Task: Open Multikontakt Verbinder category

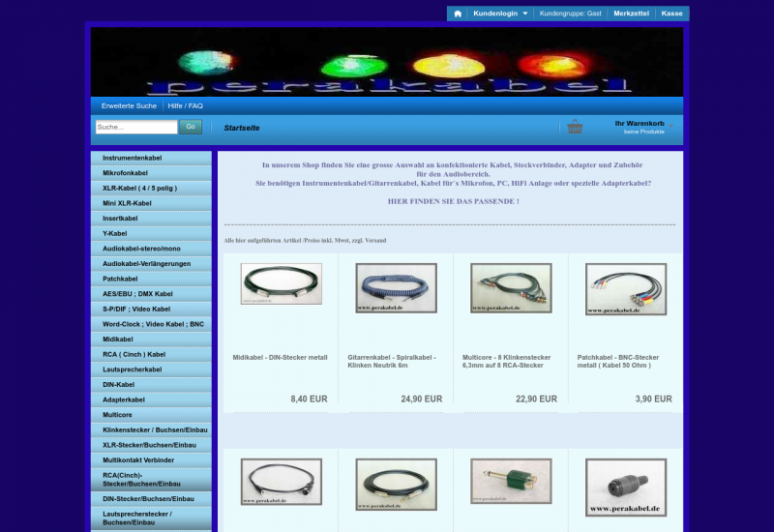Action: point(138,460)
